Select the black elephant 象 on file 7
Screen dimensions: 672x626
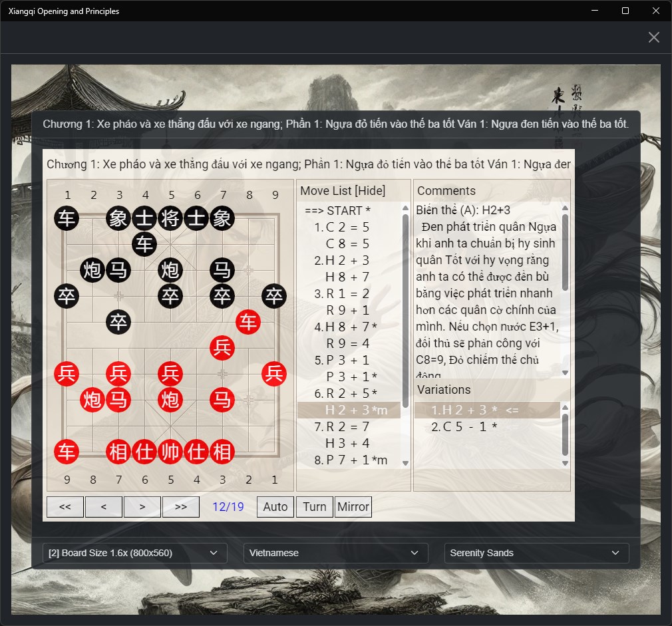(222, 218)
